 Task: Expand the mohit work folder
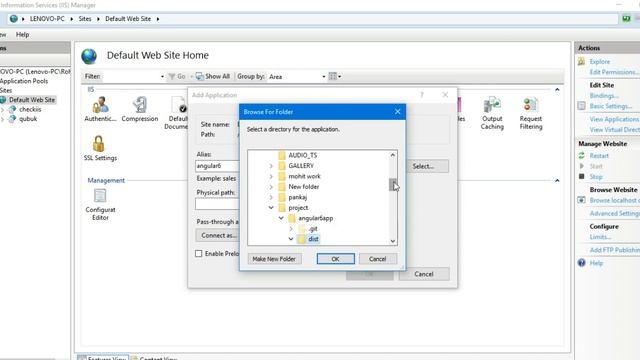(271, 176)
